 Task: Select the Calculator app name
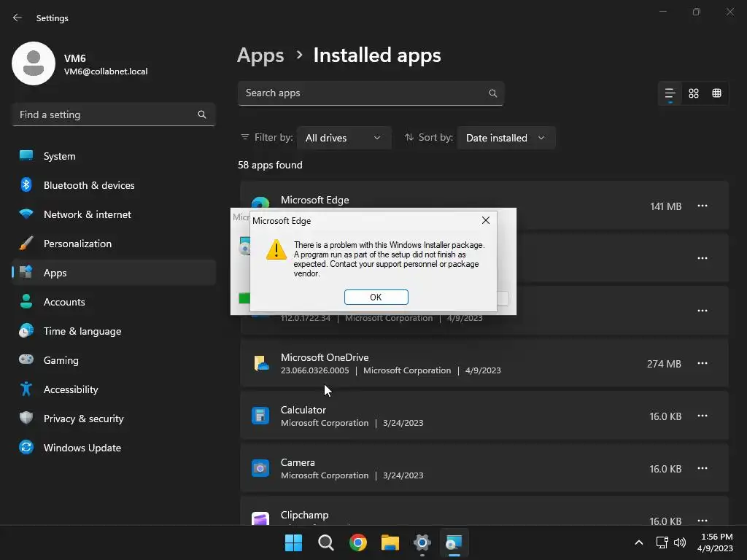click(303, 410)
